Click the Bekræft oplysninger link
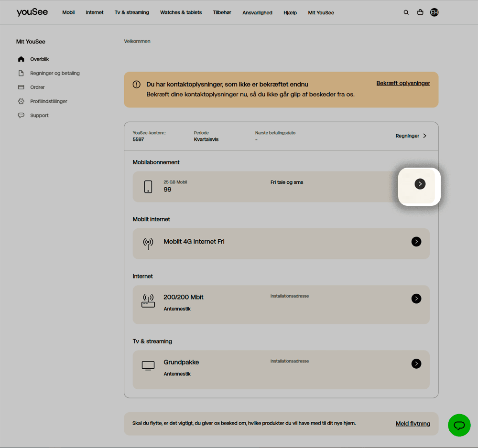Screen dimensions: 478x448 tap(403, 83)
